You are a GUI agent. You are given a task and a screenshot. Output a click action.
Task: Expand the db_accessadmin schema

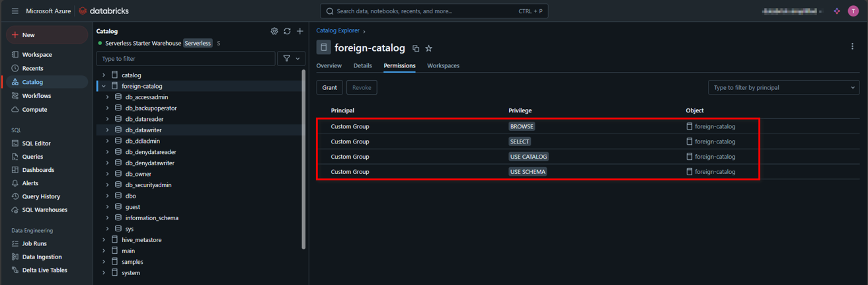click(x=108, y=97)
